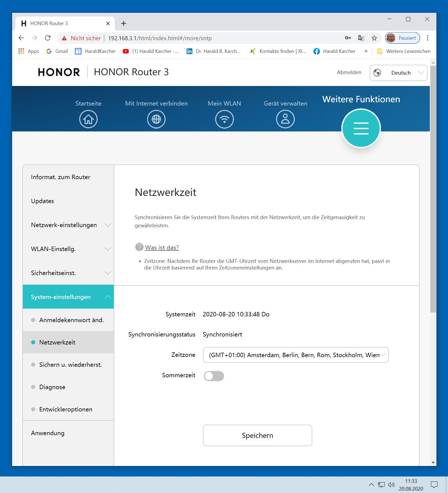Select the Netzwerkzeit sidebar entry
This screenshot has width=448, height=493.
(x=68, y=342)
